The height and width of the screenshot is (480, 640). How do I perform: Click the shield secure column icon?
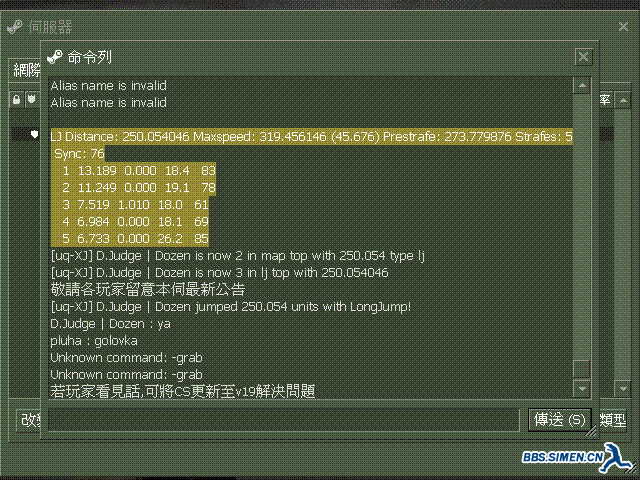tap(32, 99)
